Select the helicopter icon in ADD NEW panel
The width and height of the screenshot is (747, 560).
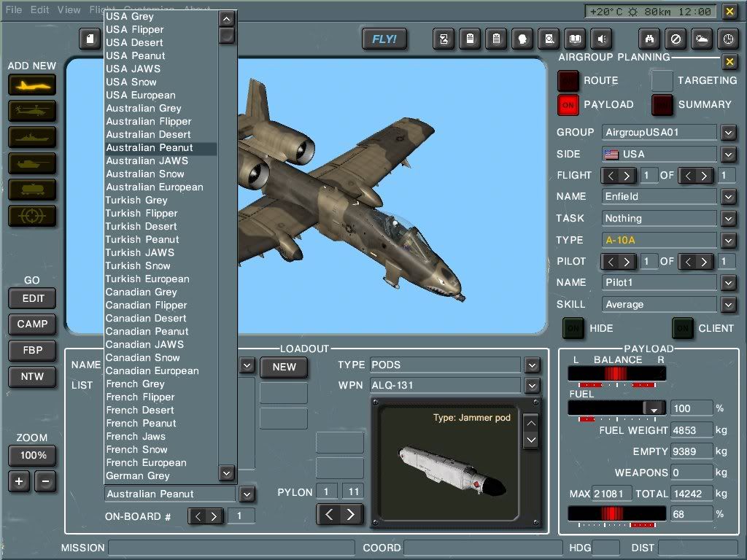pyautogui.click(x=31, y=112)
